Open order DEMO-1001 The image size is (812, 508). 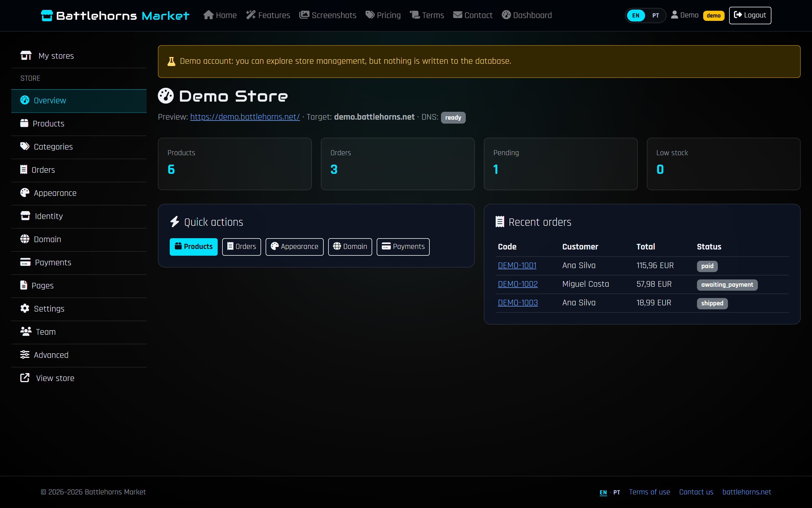click(517, 265)
